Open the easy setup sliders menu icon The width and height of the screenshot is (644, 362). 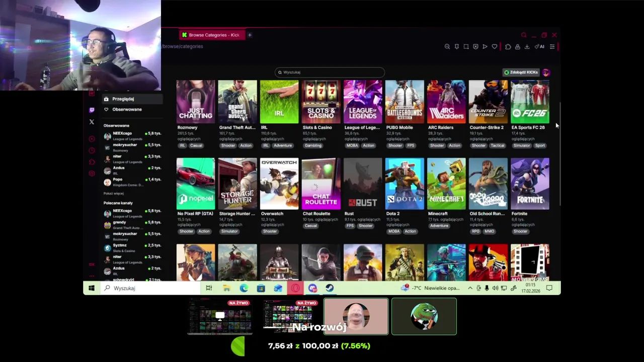pos(552,47)
